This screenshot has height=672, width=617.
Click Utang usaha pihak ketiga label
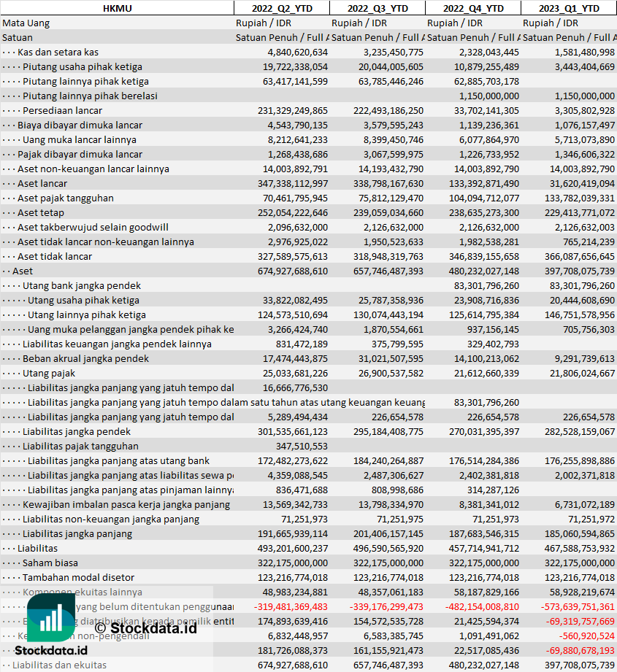[x=83, y=300]
